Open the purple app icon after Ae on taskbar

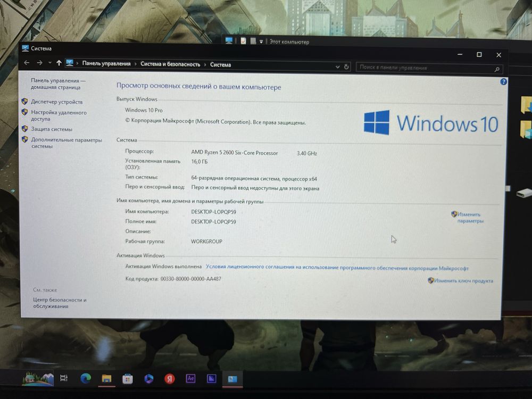pyautogui.click(x=212, y=378)
